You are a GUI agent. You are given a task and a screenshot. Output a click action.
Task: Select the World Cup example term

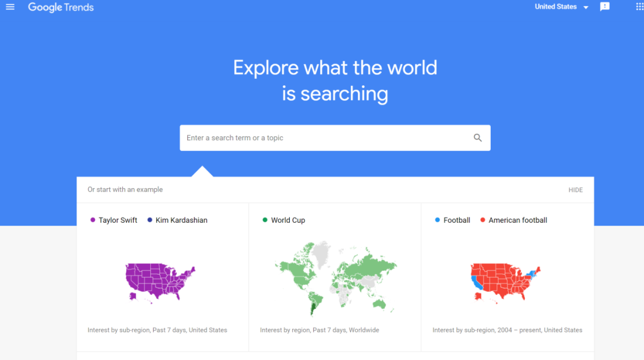(x=288, y=220)
